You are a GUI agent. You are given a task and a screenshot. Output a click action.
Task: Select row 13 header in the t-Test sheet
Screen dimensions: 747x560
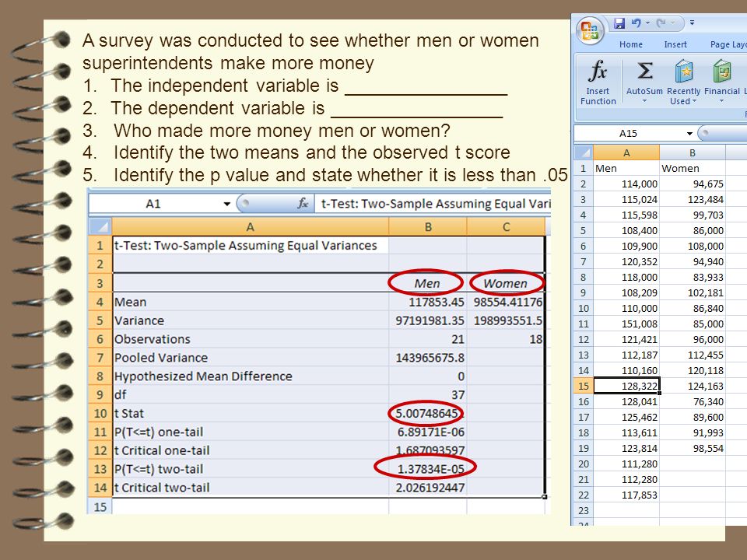click(x=100, y=469)
